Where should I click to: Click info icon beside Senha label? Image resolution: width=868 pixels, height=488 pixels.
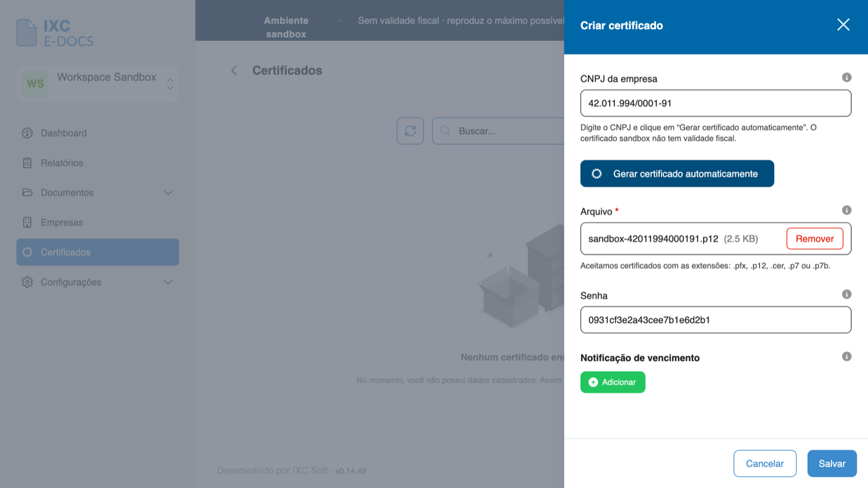847,295
